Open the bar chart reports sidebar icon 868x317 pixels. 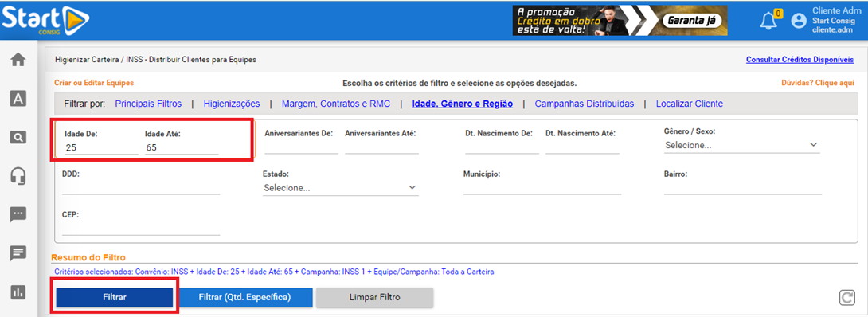[x=18, y=292]
